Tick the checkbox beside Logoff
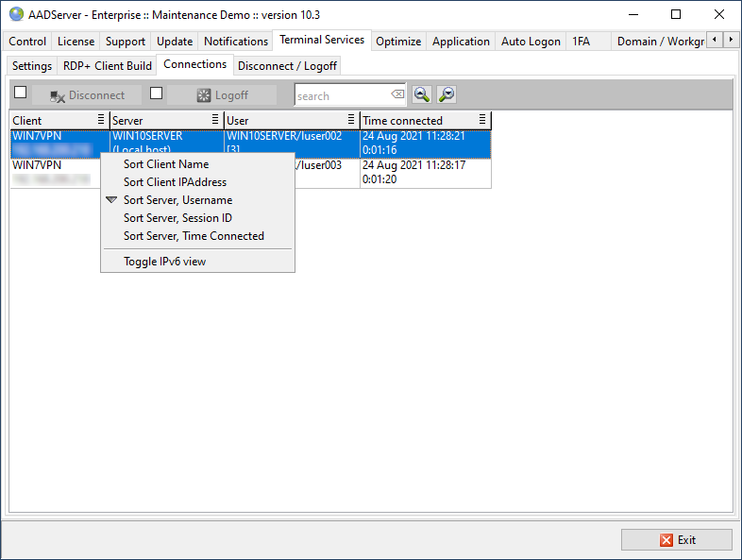 pyautogui.click(x=157, y=93)
